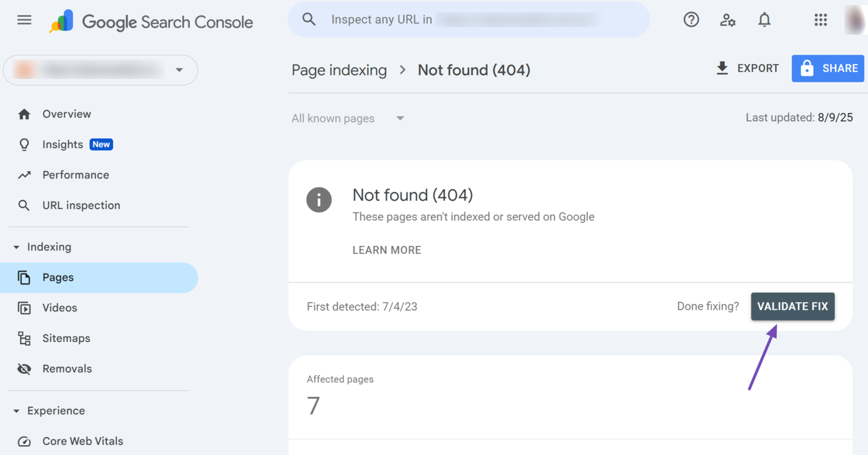Click the Learn More link

[387, 250]
